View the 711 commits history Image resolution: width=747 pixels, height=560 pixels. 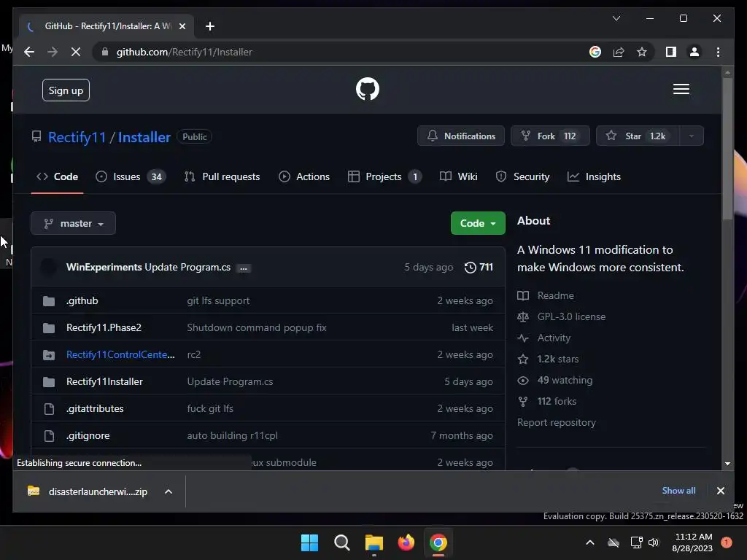479,267
